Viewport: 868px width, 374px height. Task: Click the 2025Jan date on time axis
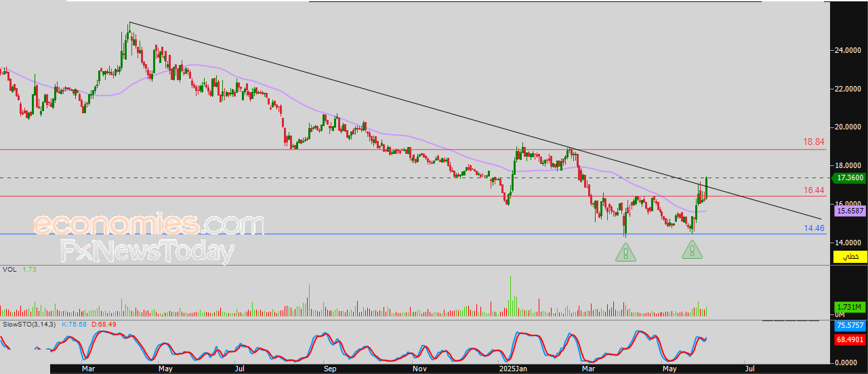[512, 369]
